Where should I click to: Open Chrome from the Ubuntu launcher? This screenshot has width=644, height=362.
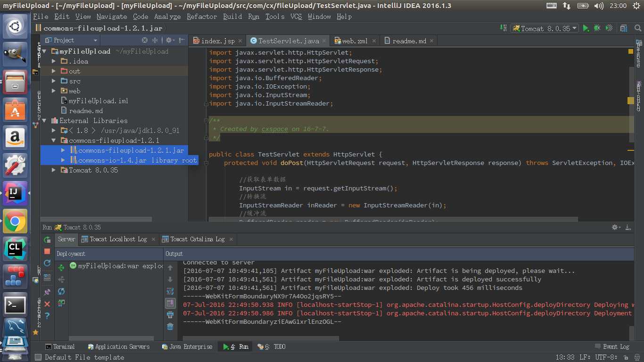(x=15, y=221)
